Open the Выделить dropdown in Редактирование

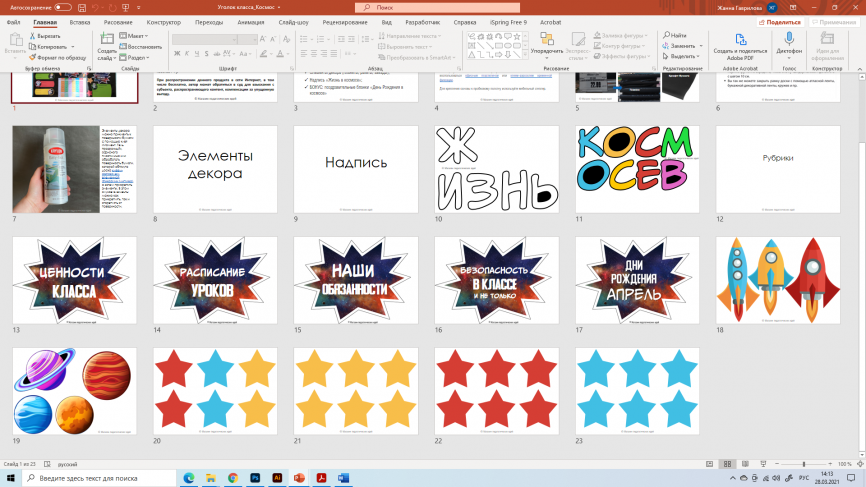684,57
